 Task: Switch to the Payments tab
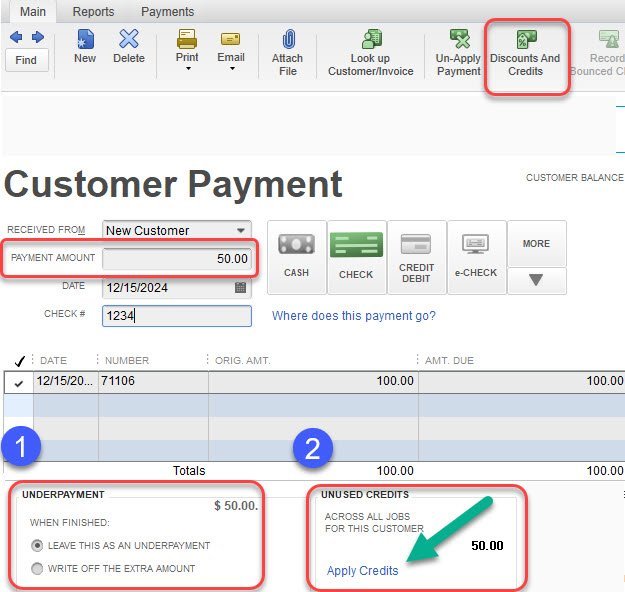[167, 12]
